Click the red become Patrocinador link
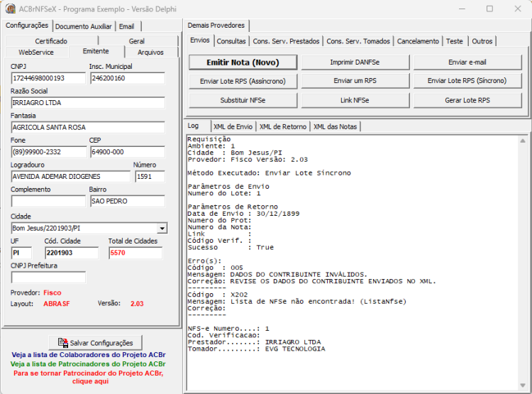 89,377
